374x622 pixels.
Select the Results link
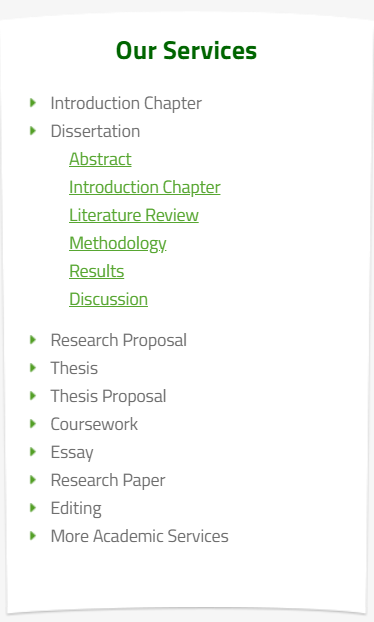(97, 271)
